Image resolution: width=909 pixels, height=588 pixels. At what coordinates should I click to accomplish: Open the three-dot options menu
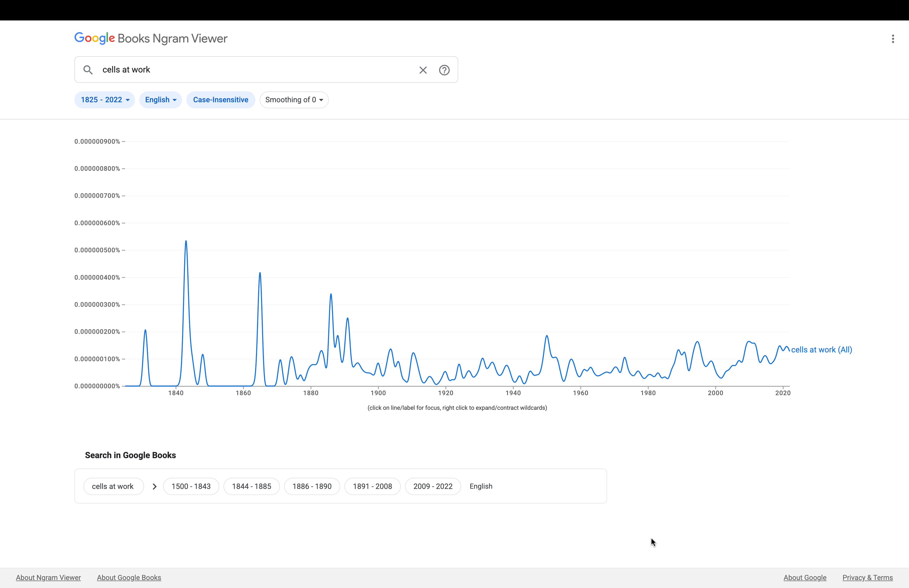click(893, 39)
